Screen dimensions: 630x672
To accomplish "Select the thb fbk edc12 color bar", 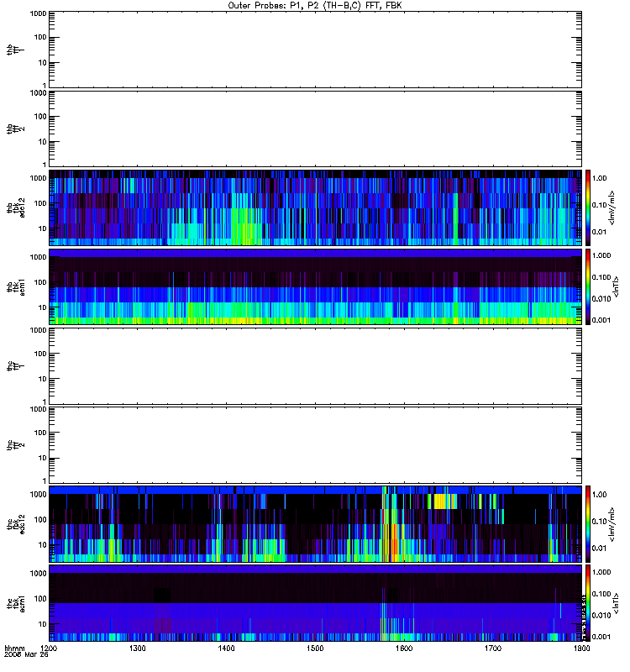I will 588,207.
